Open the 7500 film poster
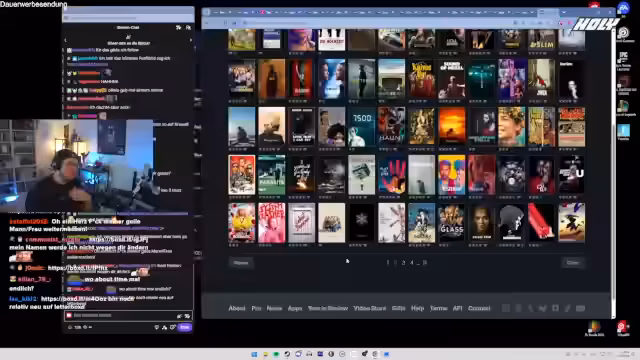This screenshot has height=360, width=640. coord(362,127)
